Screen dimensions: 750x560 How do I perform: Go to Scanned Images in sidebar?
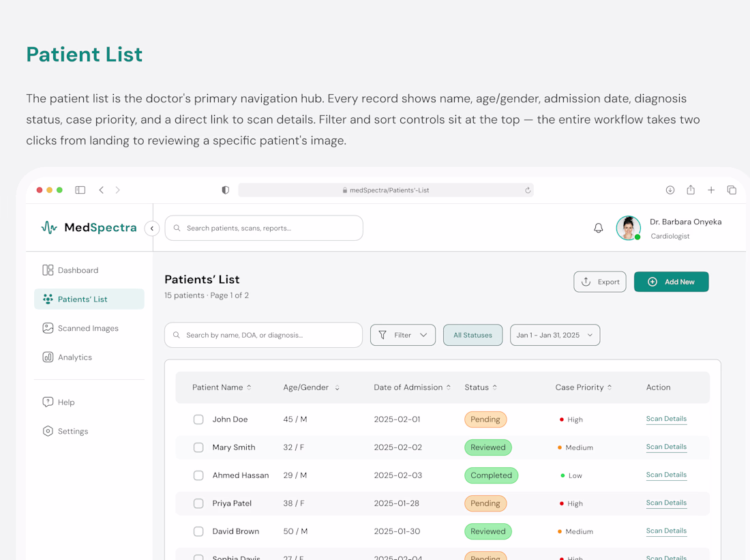click(89, 328)
